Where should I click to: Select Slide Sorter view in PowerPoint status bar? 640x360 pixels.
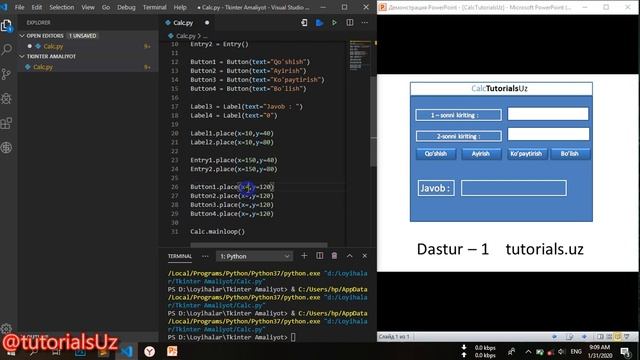point(609,337)
